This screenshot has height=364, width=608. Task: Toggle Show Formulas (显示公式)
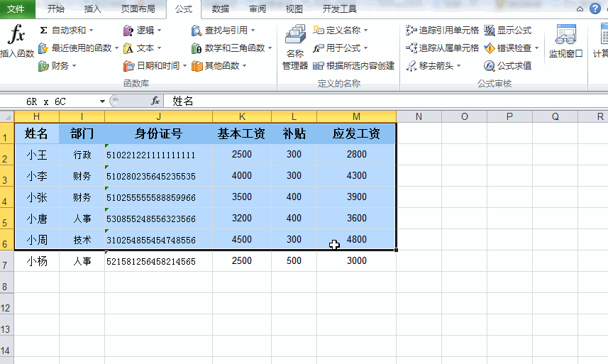click(x=508, y=31)
